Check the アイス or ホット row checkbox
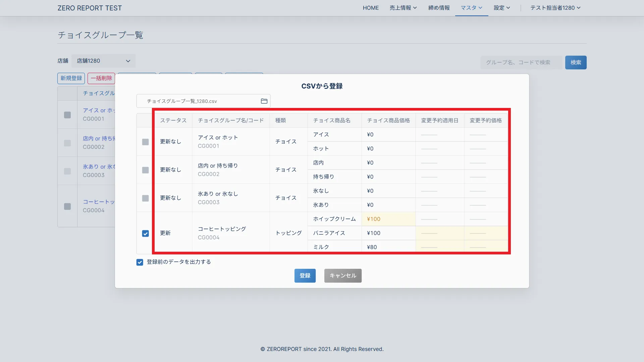The width and height of the screenshot is (644, 362). click(x=145, y=142)
